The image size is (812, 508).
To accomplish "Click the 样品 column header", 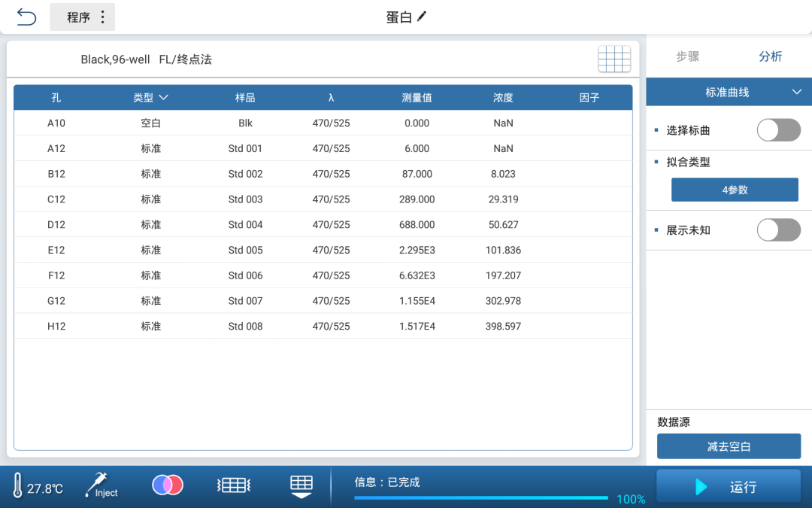I will [245, 97].
